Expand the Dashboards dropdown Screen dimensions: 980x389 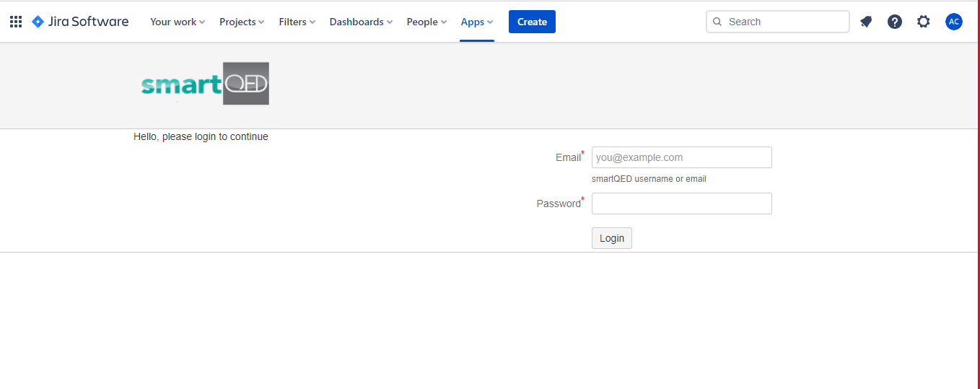[x=361, y=22]
